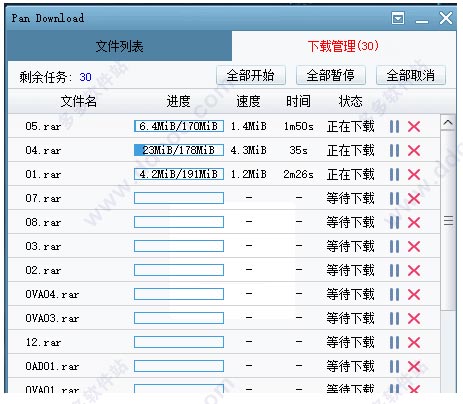Cancel the 01.rar download
The width and height of the screenshot is (463, 404).
(x=414, y=175)
